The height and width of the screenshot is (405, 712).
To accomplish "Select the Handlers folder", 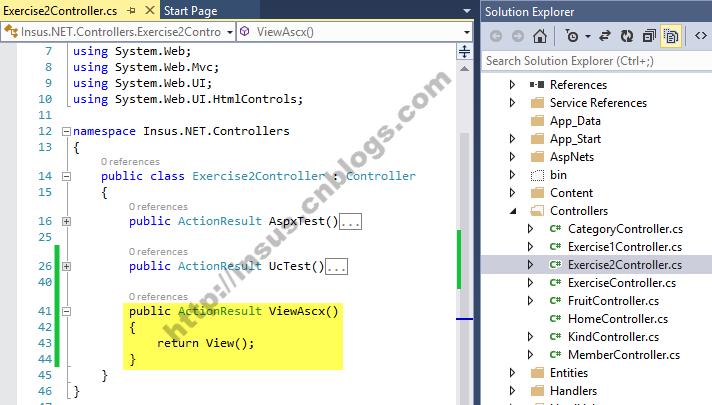I will click(574, 391).
